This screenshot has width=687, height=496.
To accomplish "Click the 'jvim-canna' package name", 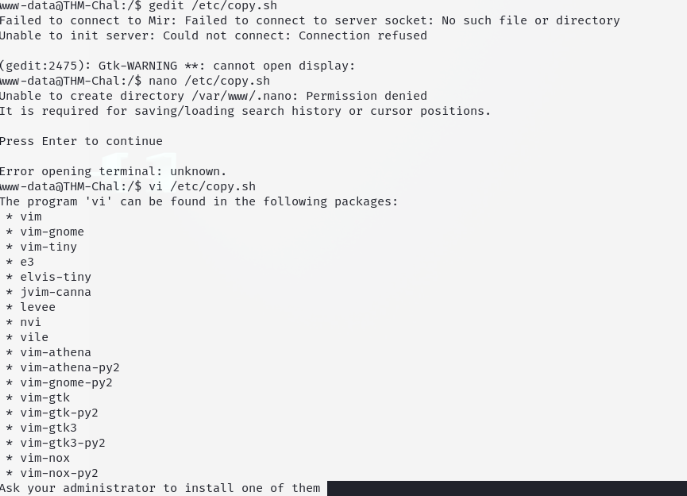I will coord(55,292).
